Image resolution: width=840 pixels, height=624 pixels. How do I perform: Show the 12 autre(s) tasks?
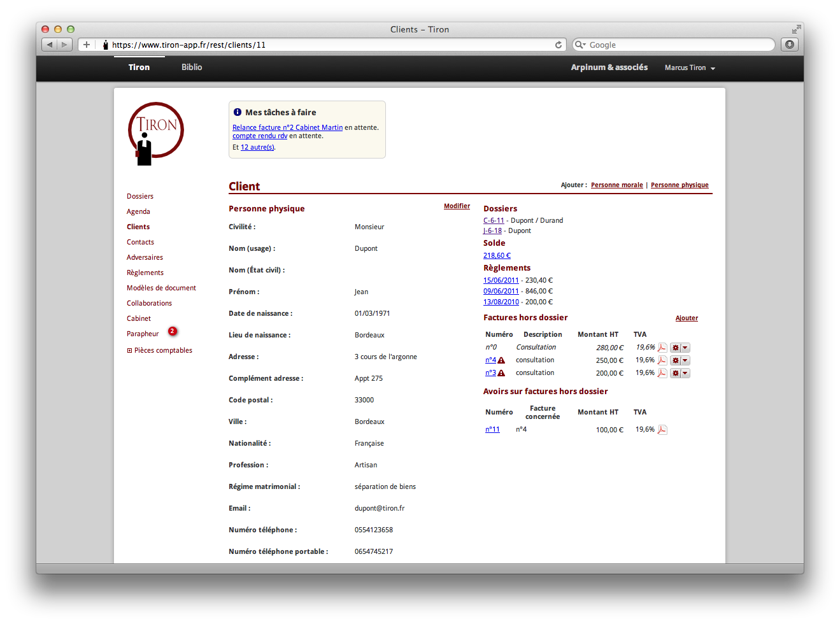point(257,147)
